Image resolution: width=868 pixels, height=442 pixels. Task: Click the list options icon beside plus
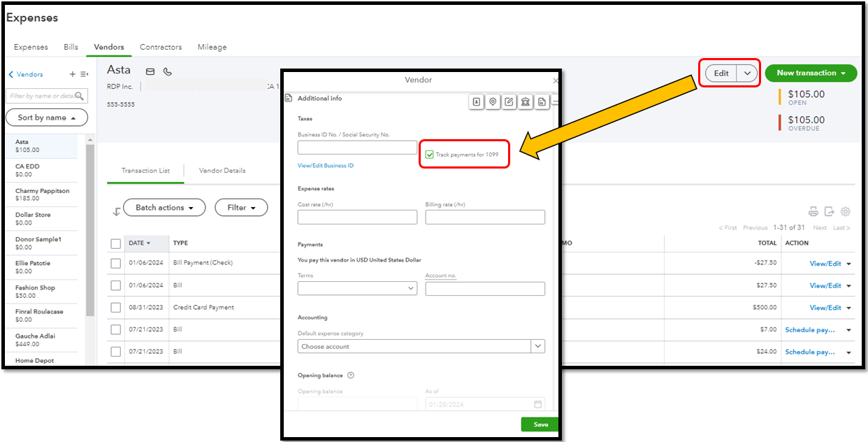click(84, 74)
